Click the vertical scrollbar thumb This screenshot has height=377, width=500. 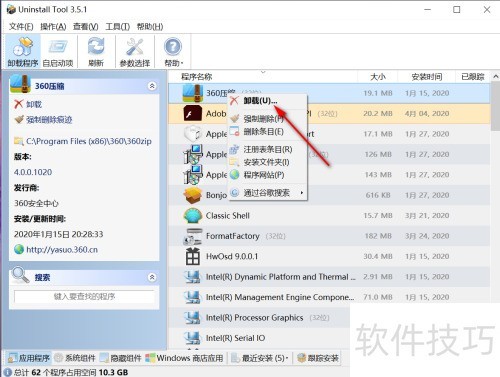pos(496,107)
